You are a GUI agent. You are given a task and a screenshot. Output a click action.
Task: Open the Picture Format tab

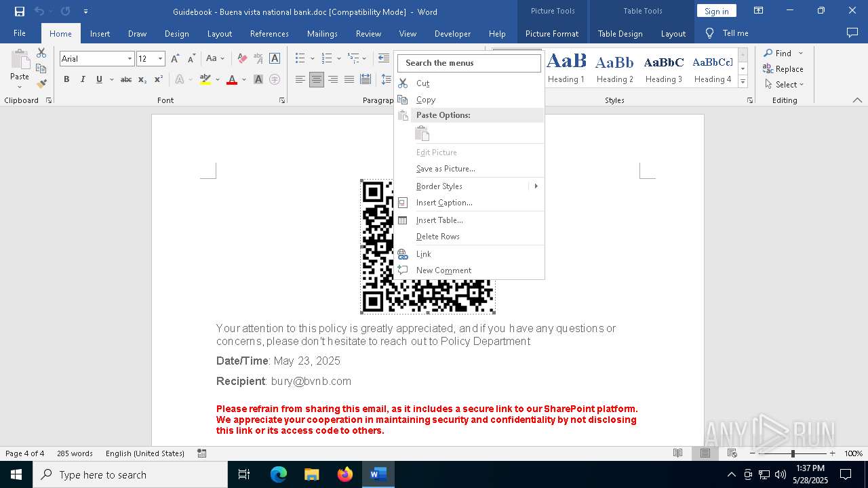point(552,33)
